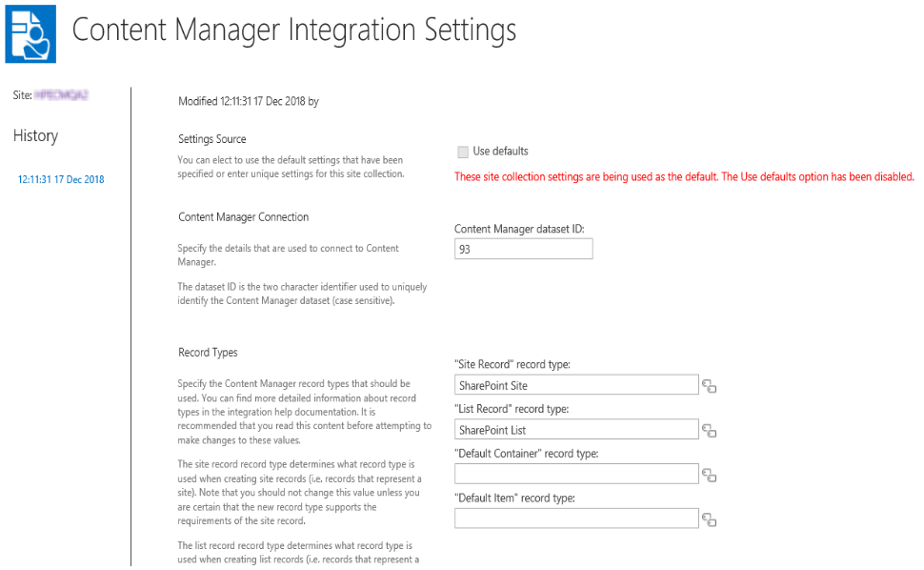Open record type picker for Default Item

click(x=709, y=519)
